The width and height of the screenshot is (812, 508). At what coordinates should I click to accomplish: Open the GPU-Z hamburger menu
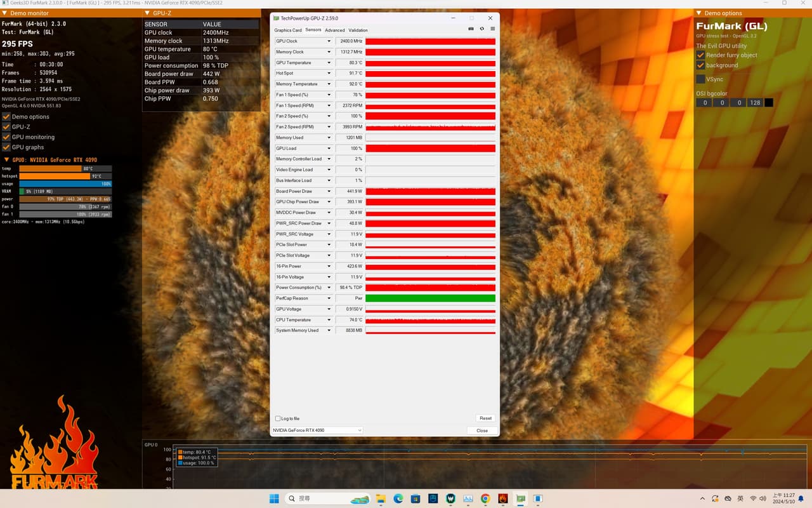492,29
